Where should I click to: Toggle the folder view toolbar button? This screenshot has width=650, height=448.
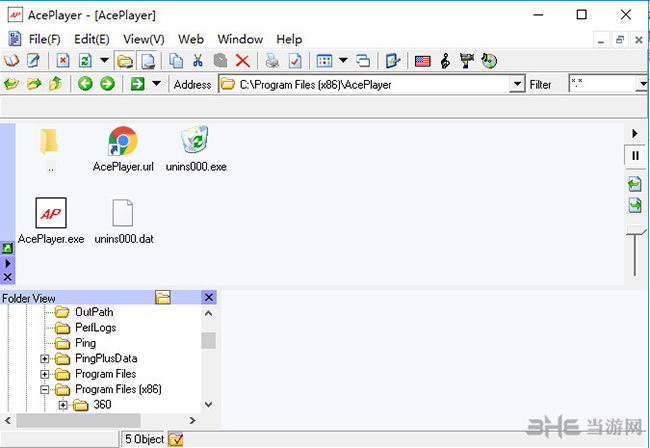click(125, 61)
